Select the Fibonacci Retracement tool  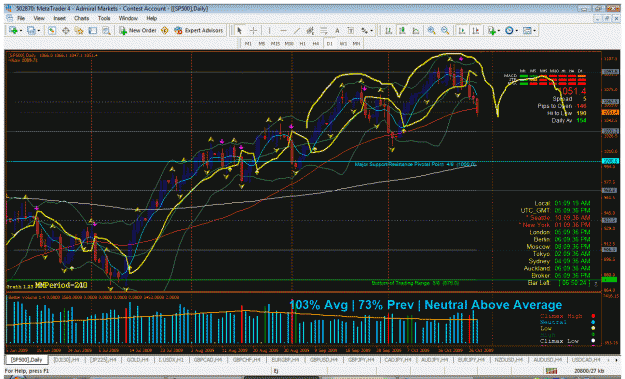click(x=324, y=30)
